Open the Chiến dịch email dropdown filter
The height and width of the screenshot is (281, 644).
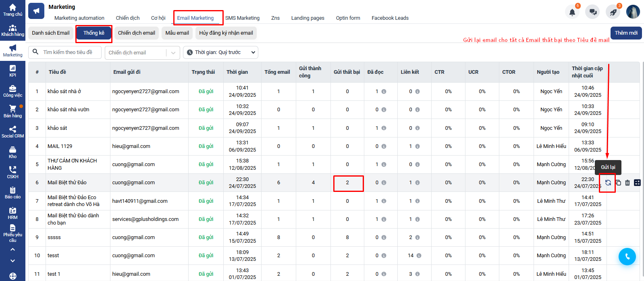(x=142, y=53)
